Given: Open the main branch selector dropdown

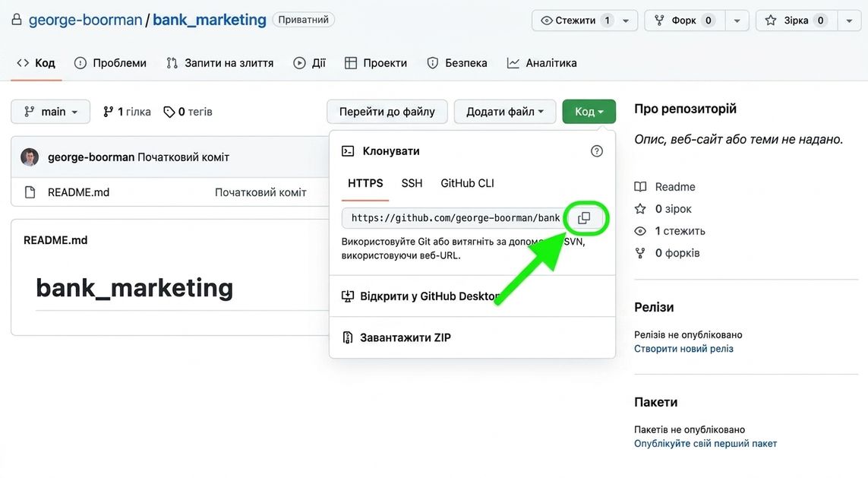Looking at the screenshot, I should pyautogui.click(x=50, y=112).
